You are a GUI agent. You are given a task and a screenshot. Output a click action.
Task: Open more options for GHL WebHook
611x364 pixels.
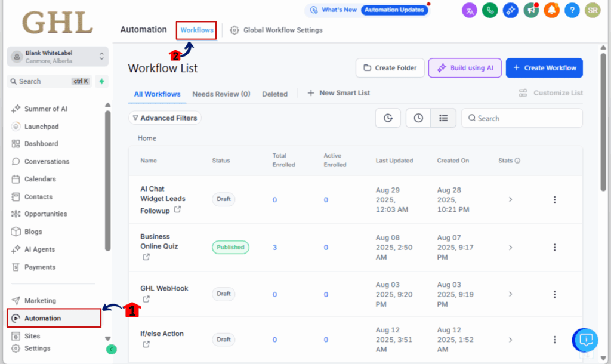[554, 294]
